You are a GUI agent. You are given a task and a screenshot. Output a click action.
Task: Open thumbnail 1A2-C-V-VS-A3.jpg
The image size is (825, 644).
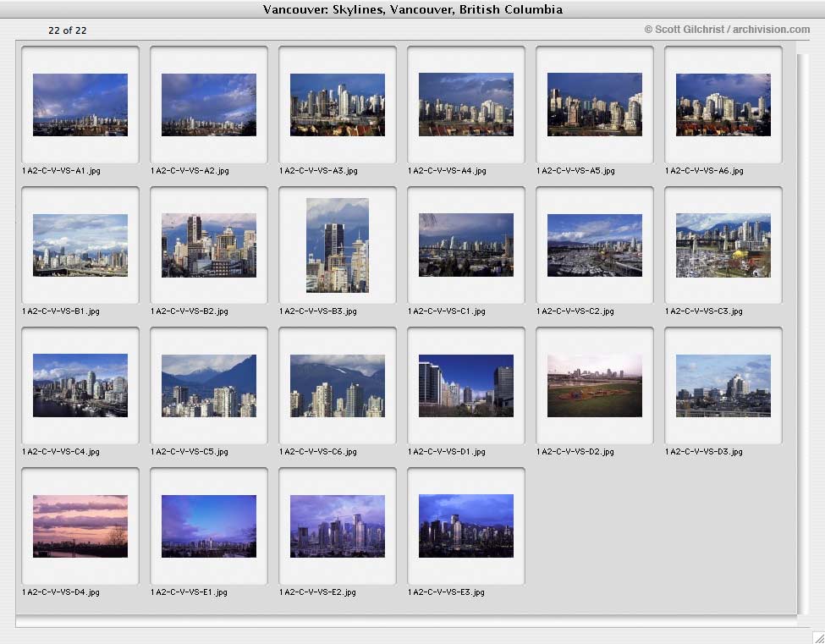pos(338,105)
